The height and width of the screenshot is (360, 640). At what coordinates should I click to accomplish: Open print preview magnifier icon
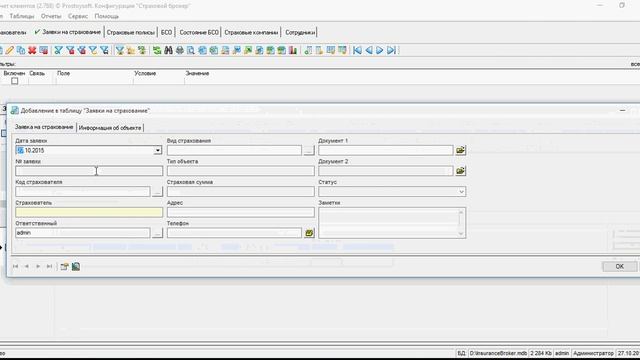point(191,50)
